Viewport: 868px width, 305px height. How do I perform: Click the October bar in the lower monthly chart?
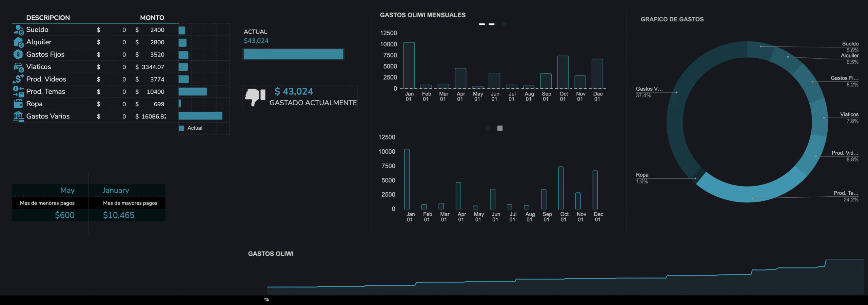point(561,188)
